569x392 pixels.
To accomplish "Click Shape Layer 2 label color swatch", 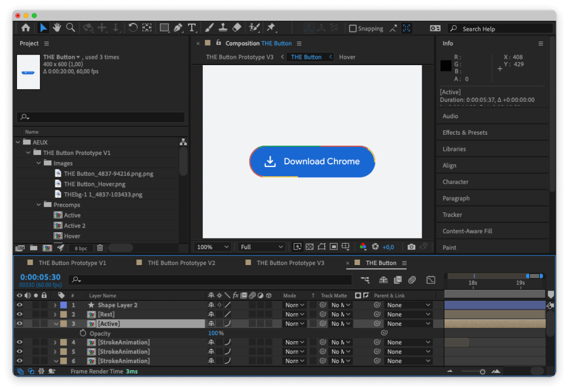I will click(63, 305).
